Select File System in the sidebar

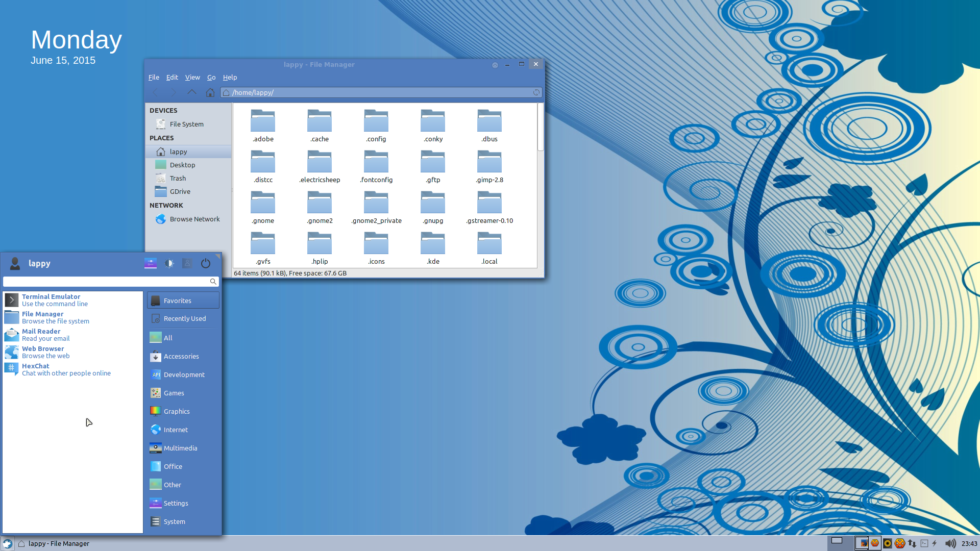[x=188, y=124]
